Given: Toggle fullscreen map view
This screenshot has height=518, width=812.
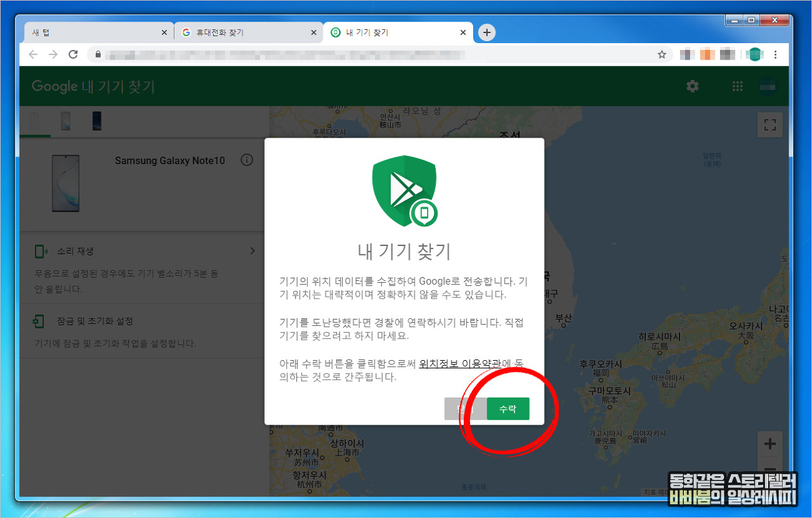Looking at the screenshot, I should tap(770, 125).
